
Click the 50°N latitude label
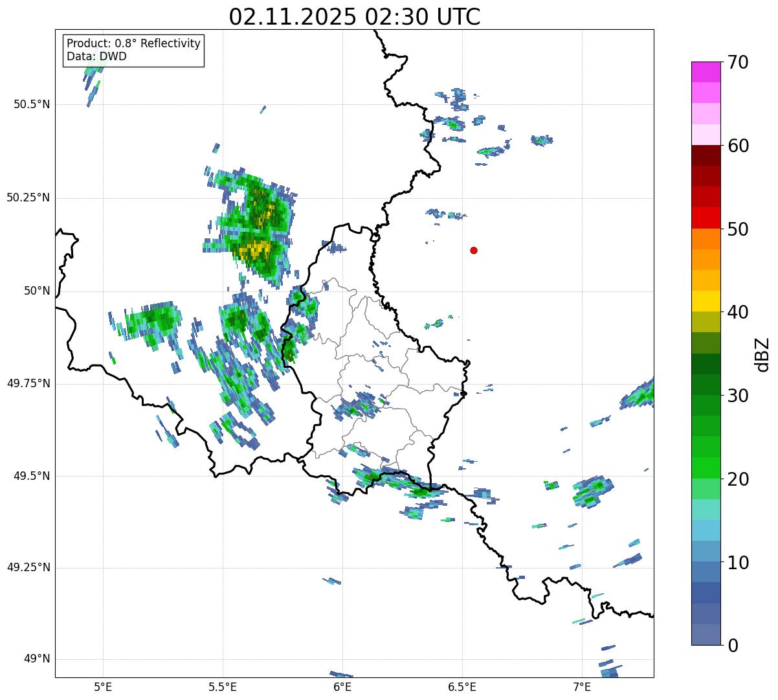tap(37, 291)
